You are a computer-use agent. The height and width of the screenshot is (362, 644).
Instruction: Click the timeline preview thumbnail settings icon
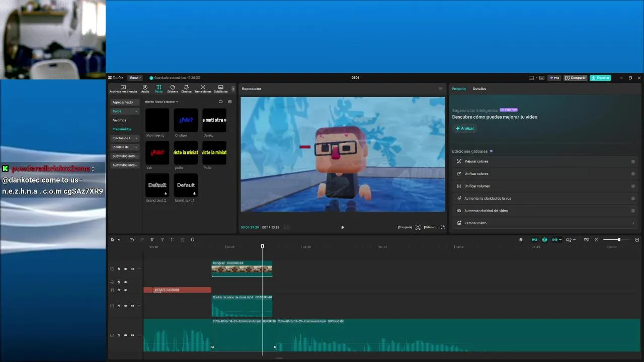point(586,240)
